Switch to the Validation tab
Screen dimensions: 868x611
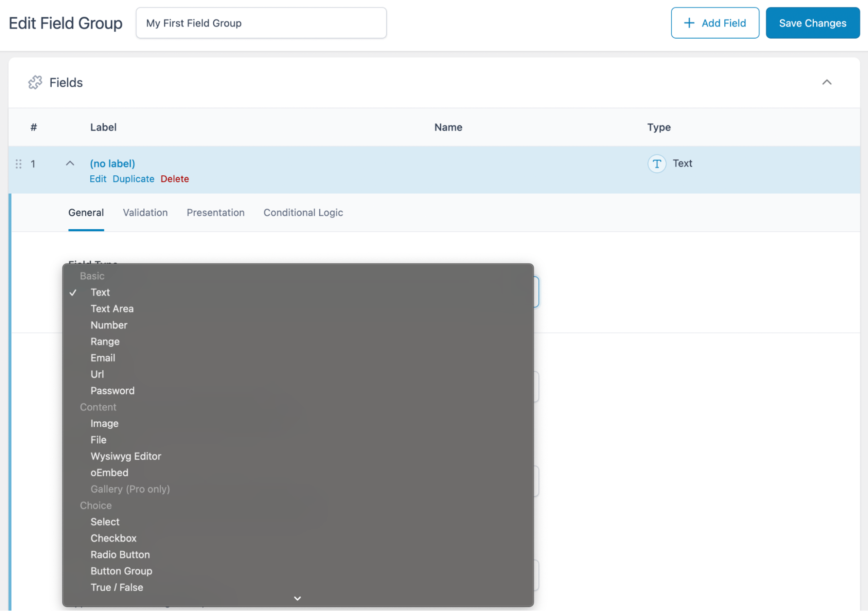tap(145, 212)
